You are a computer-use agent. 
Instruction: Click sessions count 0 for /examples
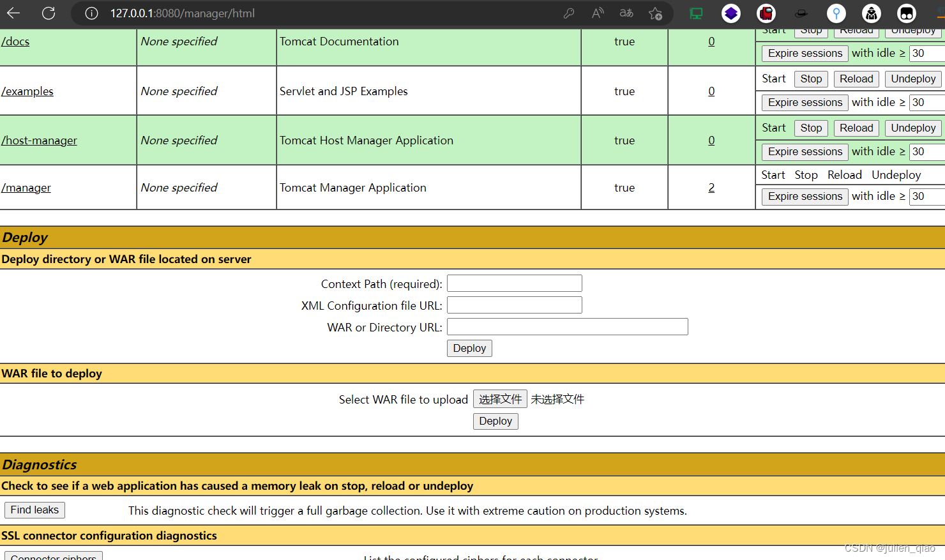click(711, 91)
